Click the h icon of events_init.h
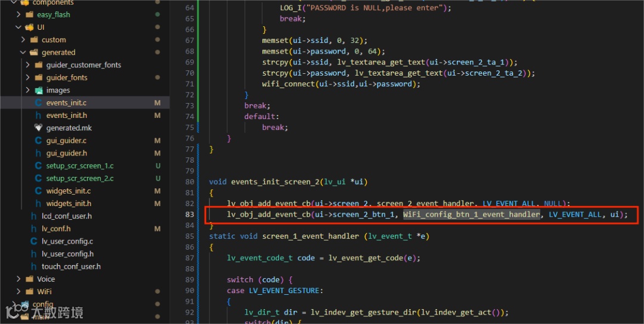644x324 pixels. point(39,115)
